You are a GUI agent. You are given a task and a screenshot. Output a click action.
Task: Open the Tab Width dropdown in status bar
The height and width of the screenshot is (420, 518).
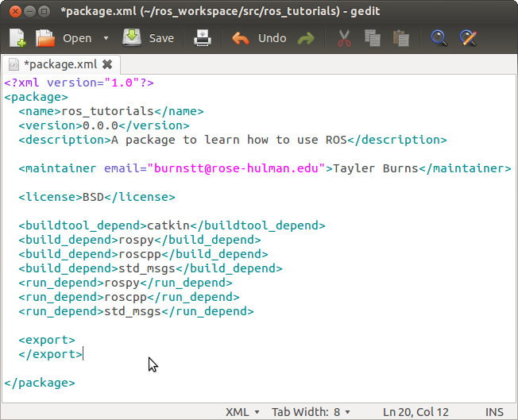(x=311, y=412)
